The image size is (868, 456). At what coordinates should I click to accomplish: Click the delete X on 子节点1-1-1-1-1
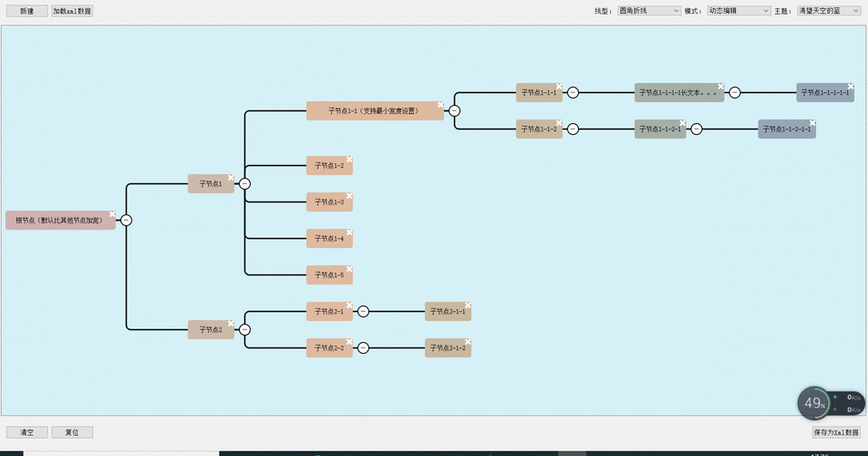pos(851,87)
